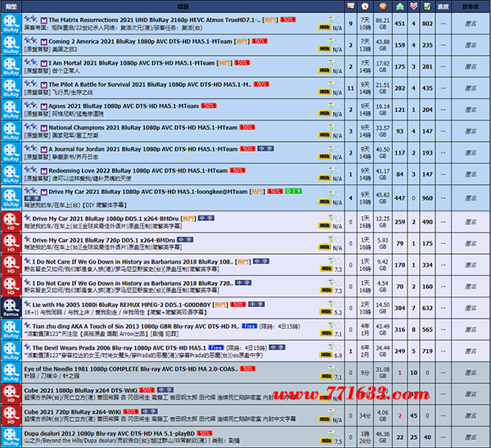
Task: Bookmark The Matrix Resurrections with star
Action: 339,20
